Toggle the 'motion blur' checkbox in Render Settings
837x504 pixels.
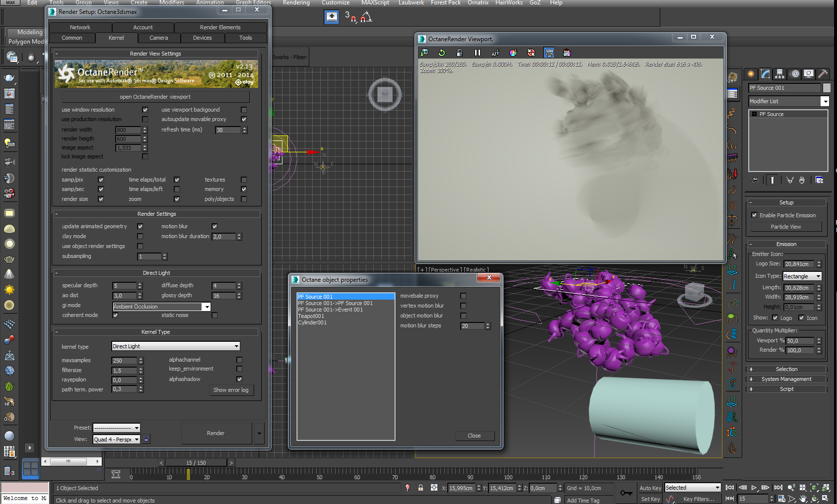(x=214, y=226)
